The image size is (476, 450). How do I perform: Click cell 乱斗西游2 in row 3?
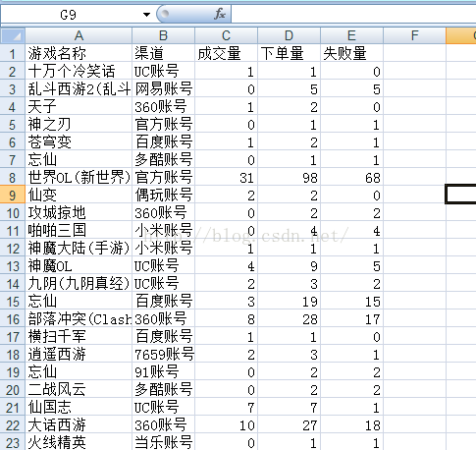point(79,88)
